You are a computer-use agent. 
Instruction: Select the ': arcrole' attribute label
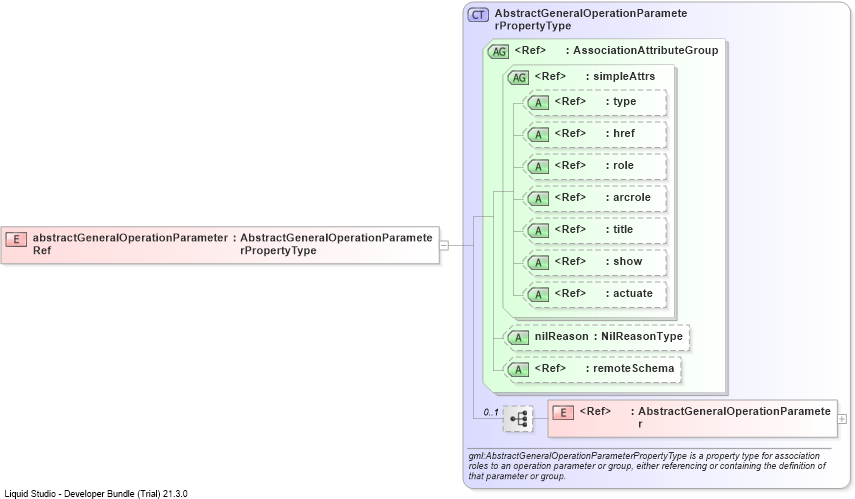pos(628,197)
